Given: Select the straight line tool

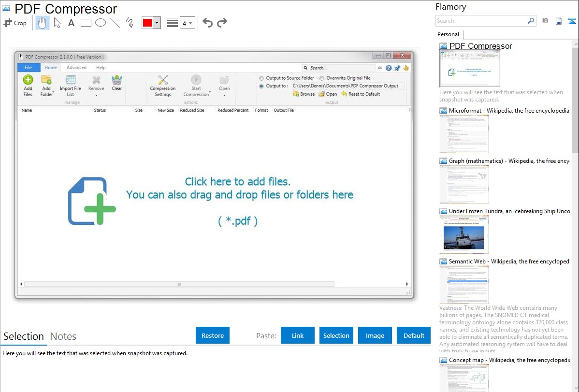Looking at the screenshot, I should tap(115, 23).
